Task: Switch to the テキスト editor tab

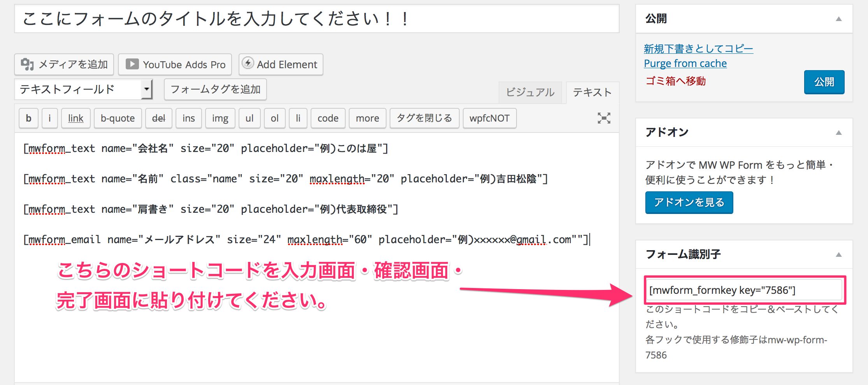Action: click(x=592, y=92)
